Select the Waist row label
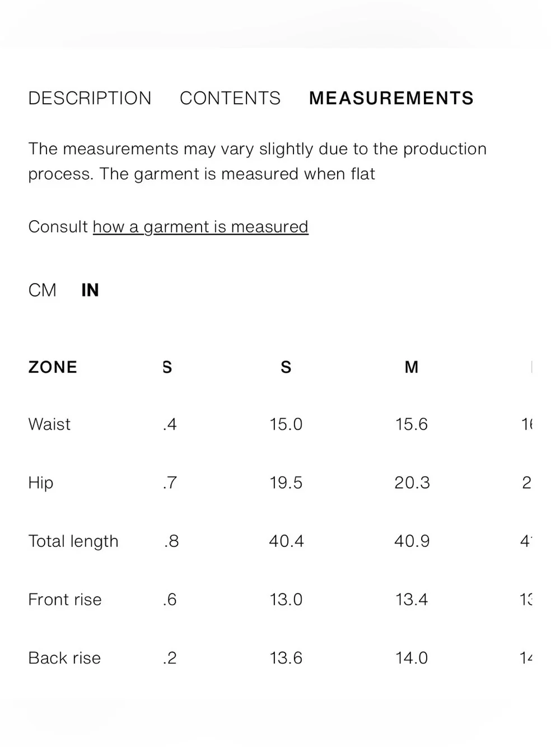This screenshot has height=747, width=560. pos(49,424)
